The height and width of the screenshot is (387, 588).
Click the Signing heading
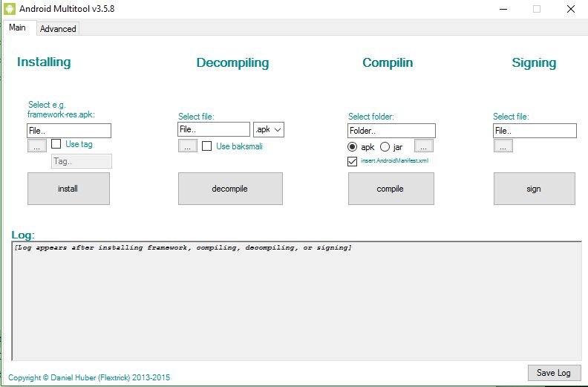point(534,62)
